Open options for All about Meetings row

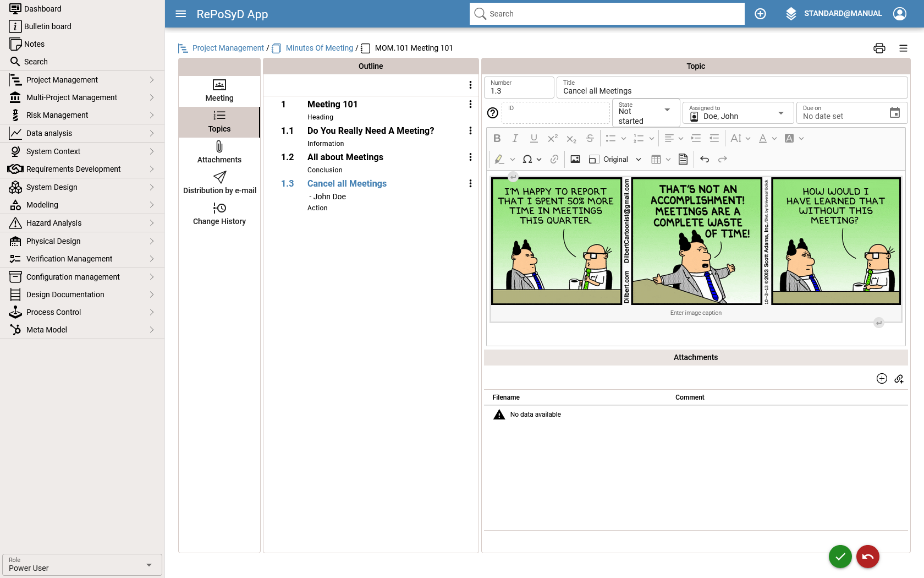coord(470,157)
